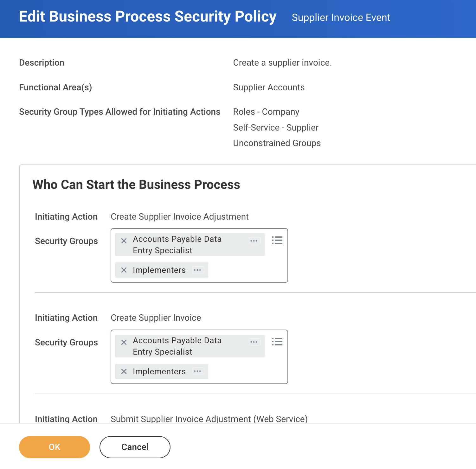This screenshot has height=469, width=476.
Task: Select the Accounts Payable Data Entry Specialist chip
Action: click(x=177, y=244)
